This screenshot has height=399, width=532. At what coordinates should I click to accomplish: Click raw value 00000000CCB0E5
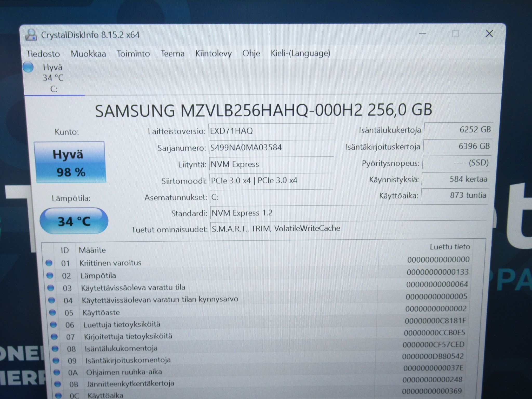[435, 333]
